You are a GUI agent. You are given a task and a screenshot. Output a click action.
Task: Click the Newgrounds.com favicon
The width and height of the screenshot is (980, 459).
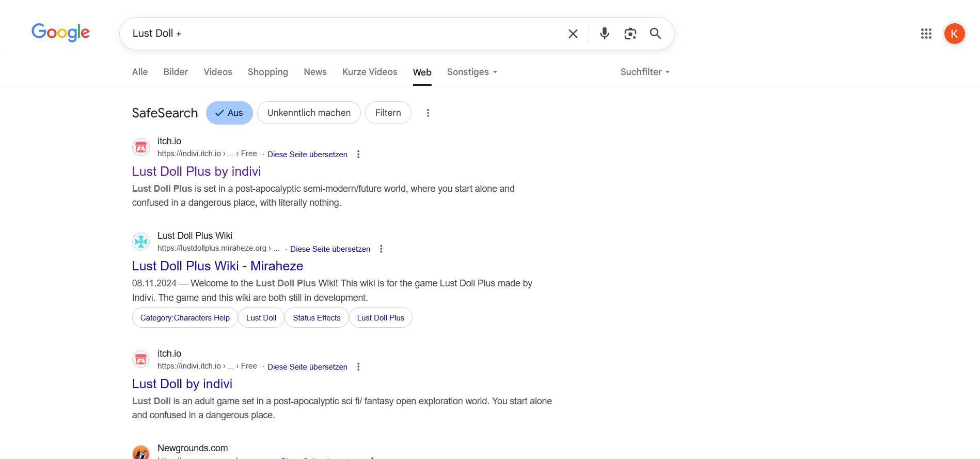[141, 452]
